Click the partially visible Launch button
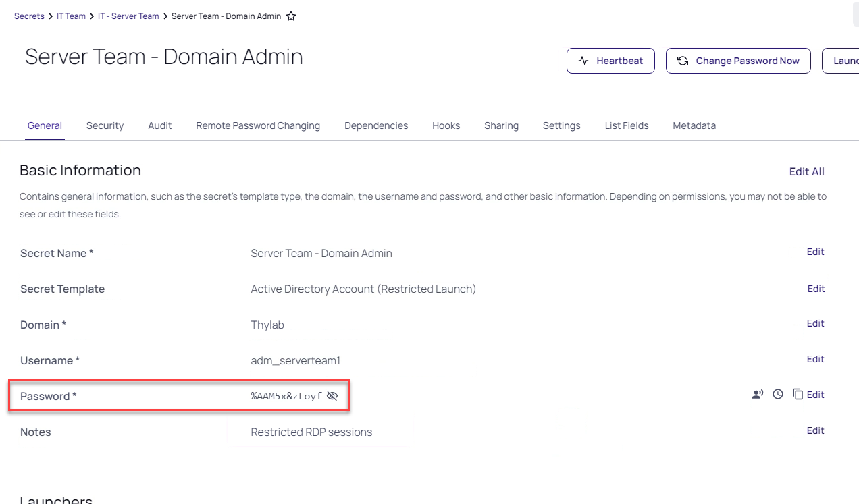The image size is (859, 504). pyautogui.click(x=841, y=61)
